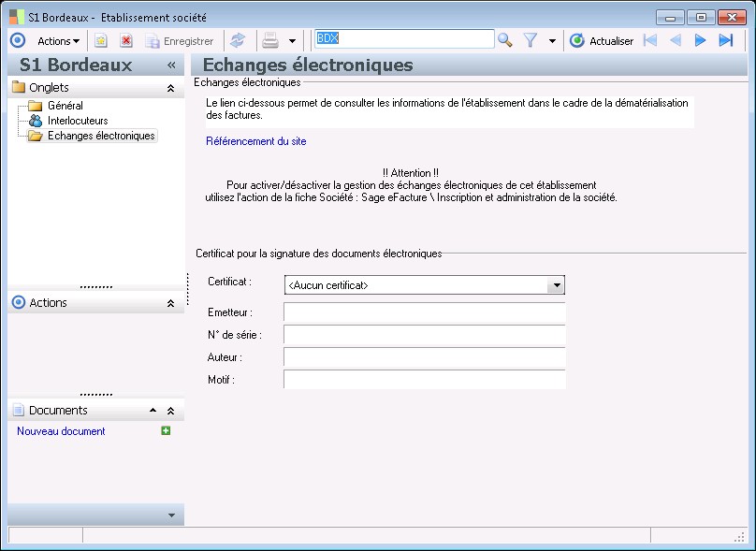Click the application icon in title bar
This screenshot has height=551, width=756.
click(x=17, y=17)
